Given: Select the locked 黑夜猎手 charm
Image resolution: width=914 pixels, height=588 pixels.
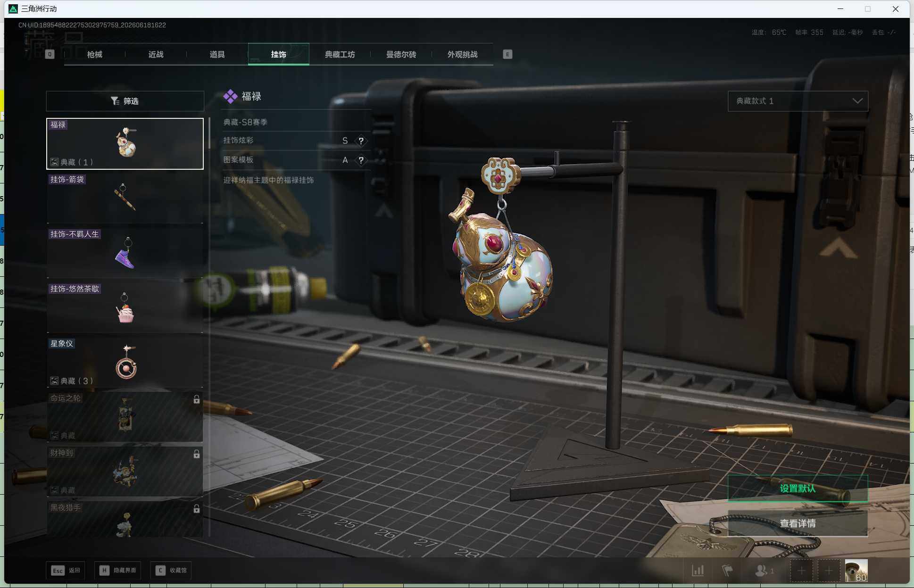Looking at the screenshot, I should pos(125,519).
